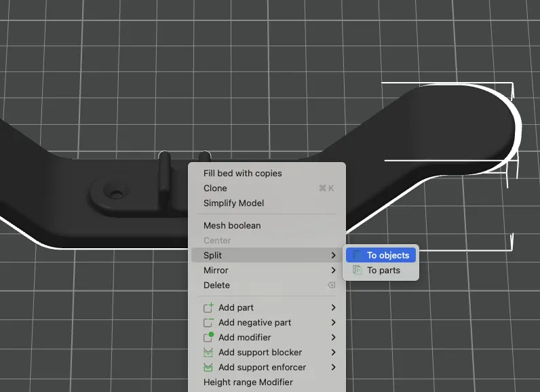Click the support blocker icon

(x=208, y=353)
